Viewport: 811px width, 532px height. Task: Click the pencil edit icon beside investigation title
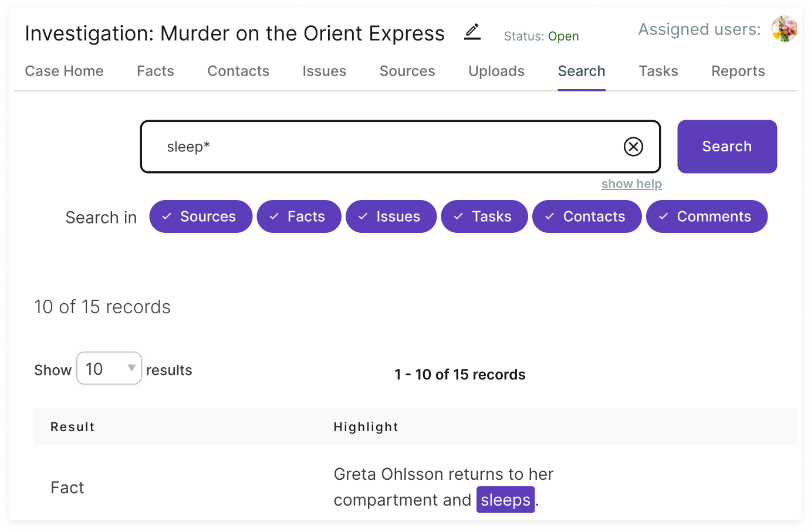(x=472, y=32)
